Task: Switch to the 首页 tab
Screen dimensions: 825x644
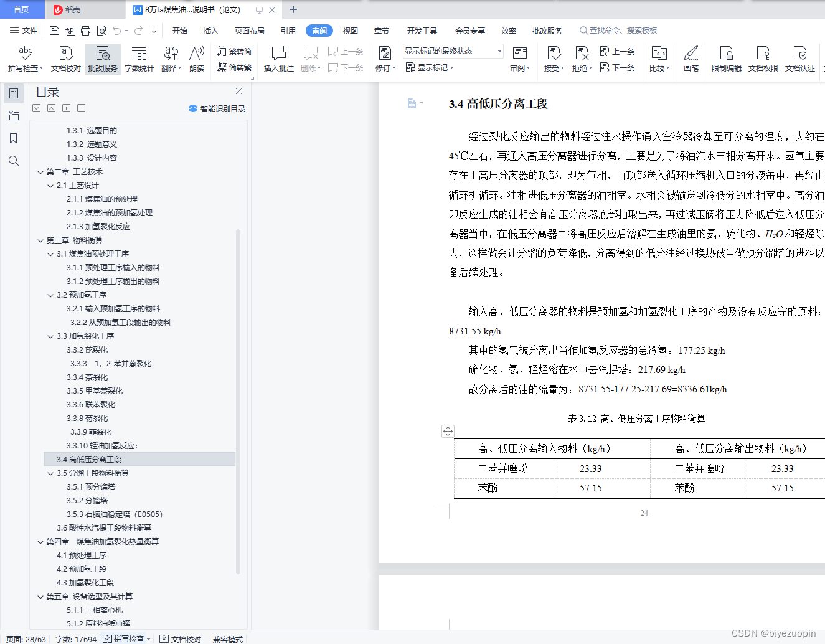Action: [22, 9]
